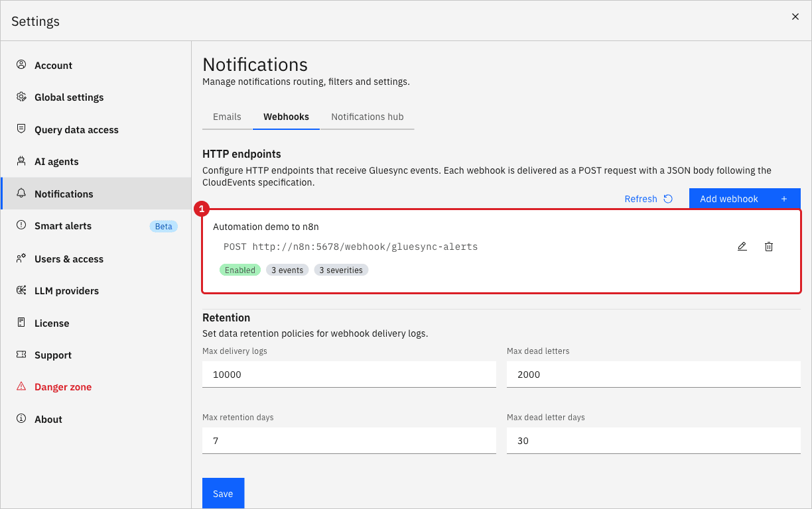This screenshot has width=812, height=509.
Task: Click the Users & access icon
Action: (21, 258)
